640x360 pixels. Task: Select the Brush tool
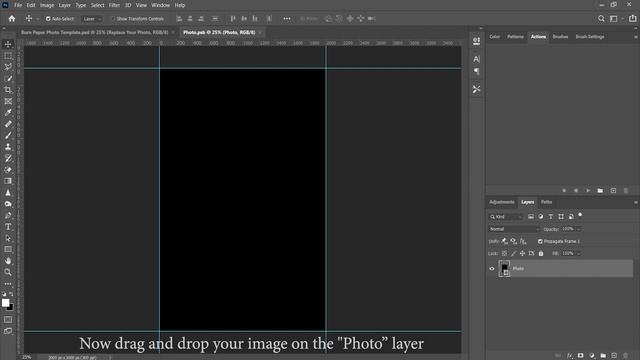8,136
